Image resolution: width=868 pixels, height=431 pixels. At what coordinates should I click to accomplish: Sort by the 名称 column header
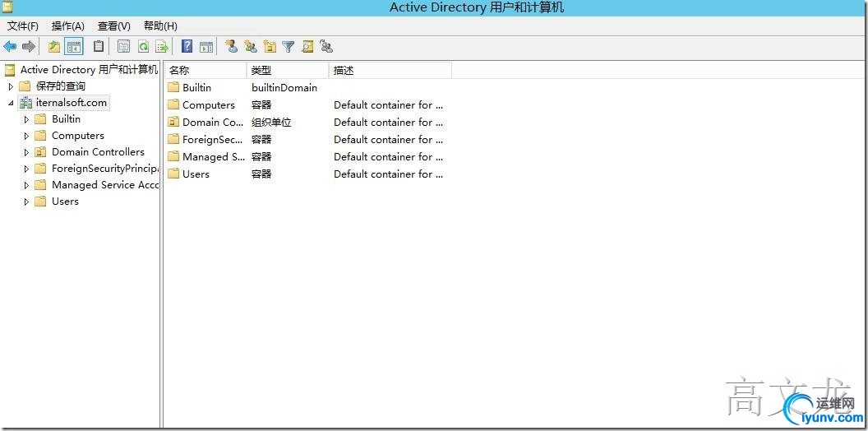[x=205, y=71]
